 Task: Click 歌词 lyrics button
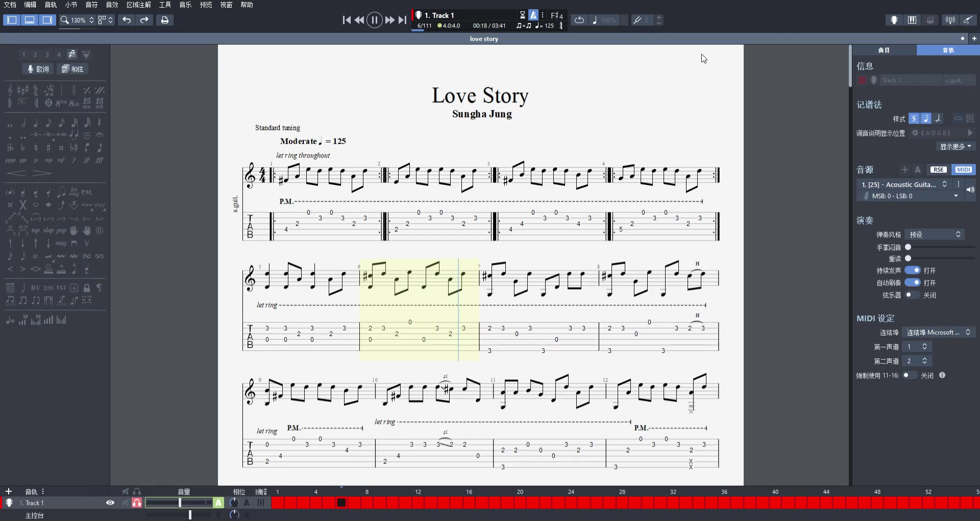tap(38, 69)
